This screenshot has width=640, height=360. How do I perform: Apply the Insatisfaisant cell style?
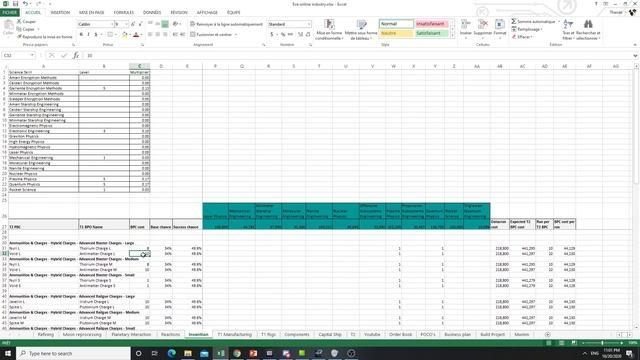pyautogui.click(x=431, y=24)
